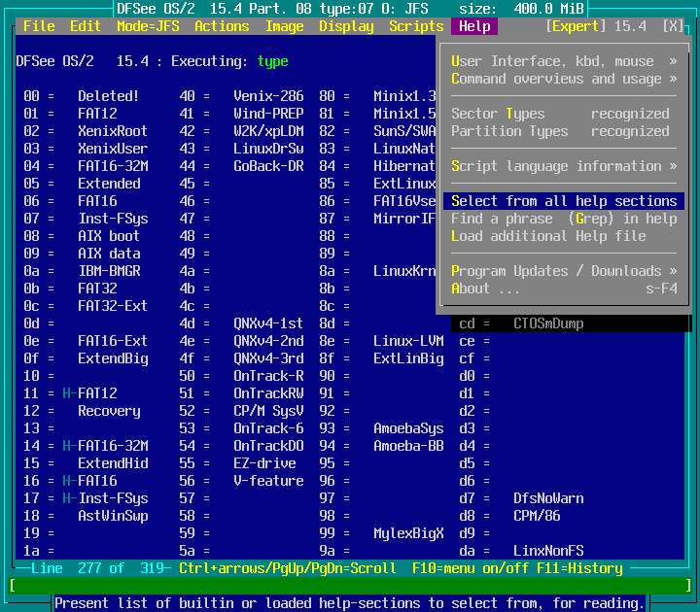Screen dimensions: 700x612
Task: Expand Program Updates / Downloads submenu
Action: [564, 271]
